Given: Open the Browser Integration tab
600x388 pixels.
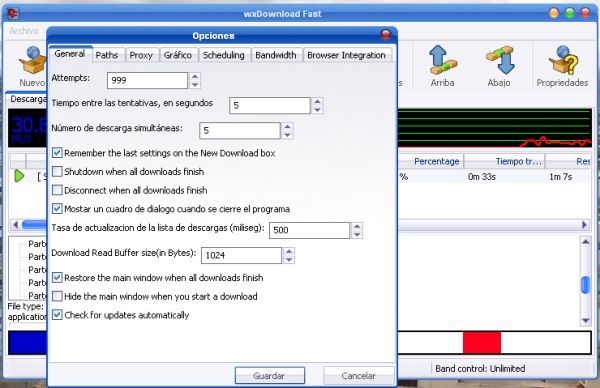Looking at the screenshot, I should [x=347, y=55].
